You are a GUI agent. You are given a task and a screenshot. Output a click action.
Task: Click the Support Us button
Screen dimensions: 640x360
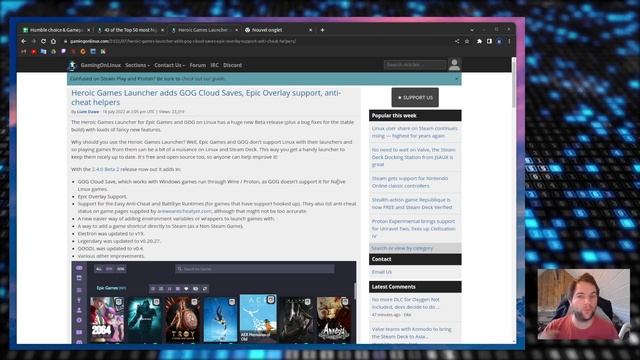point(415,98)
